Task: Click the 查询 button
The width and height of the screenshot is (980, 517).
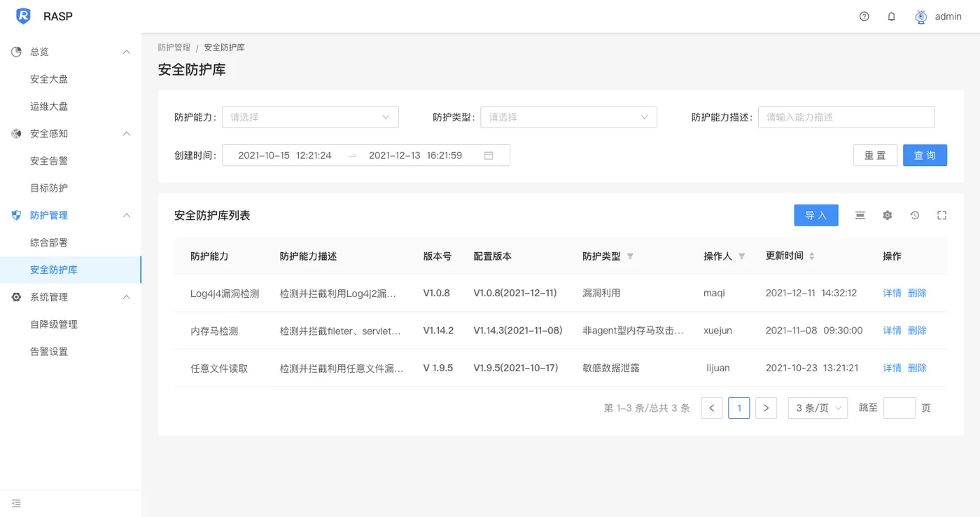Action: point(925,156)
